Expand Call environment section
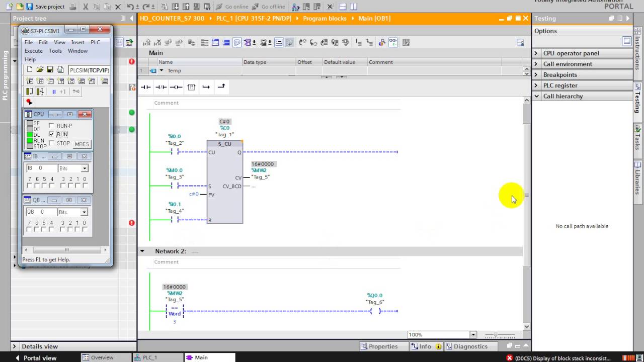 pos(536,64)
